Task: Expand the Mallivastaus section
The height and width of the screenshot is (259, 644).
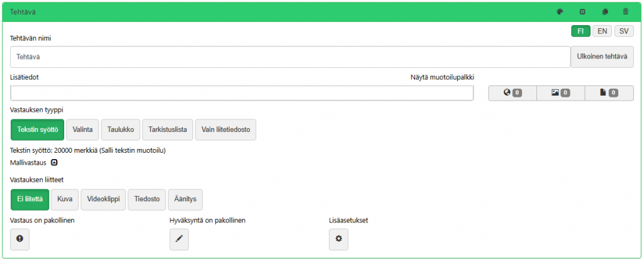Action: tap(54, 162)
